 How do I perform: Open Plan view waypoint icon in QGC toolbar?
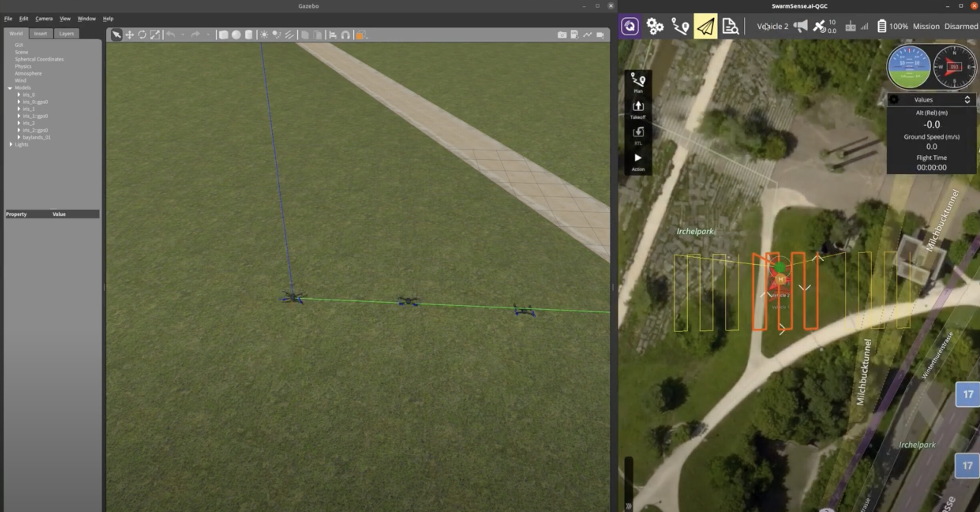[x=680, y=26]
